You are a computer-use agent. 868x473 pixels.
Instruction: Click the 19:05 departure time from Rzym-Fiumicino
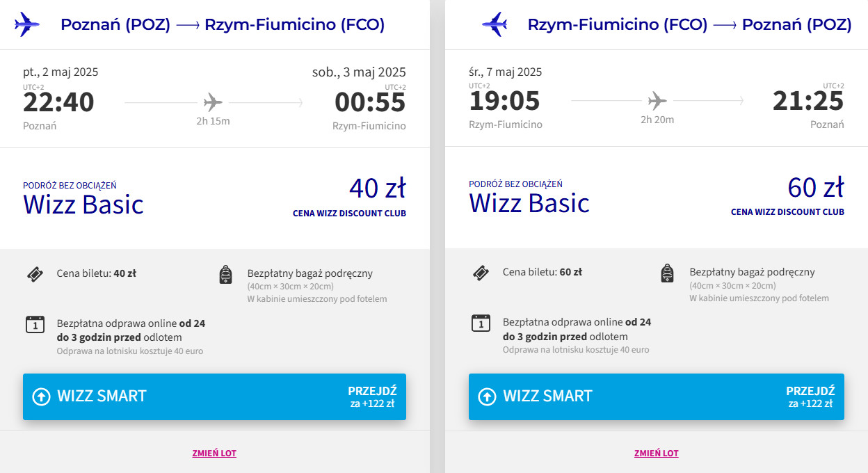(504, 102)
